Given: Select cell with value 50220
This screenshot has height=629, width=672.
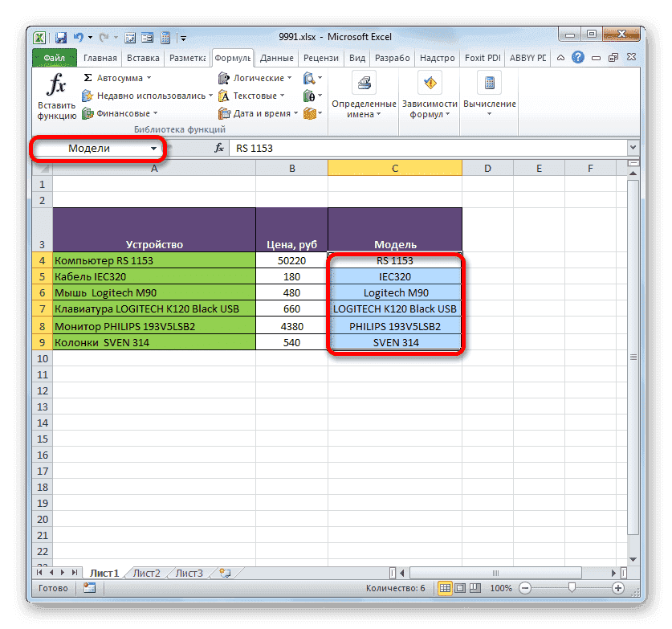Looking at the screenshot, I should [291, 259].
